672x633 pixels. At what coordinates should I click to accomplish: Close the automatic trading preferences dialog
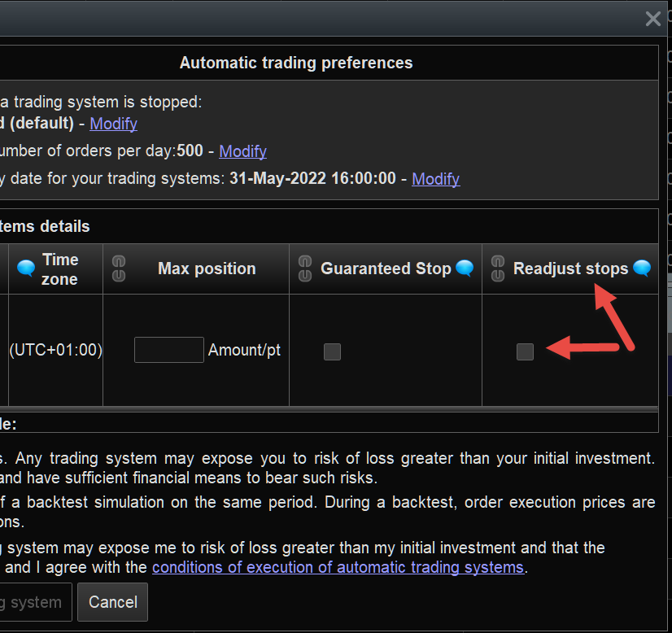(x=652, y=19)
